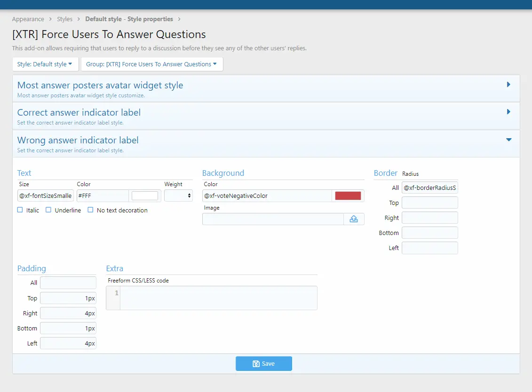Focus the border radius Bottom field
The image size is (532, 392).
click(430, 233)
